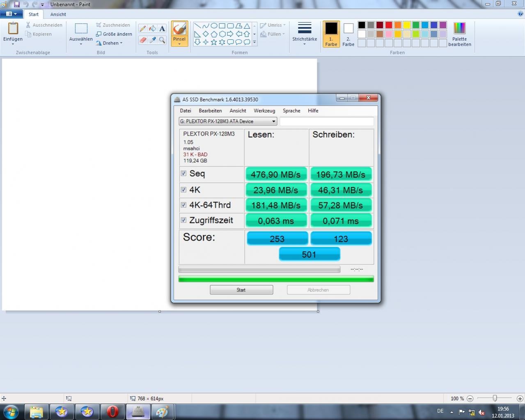Click the zoom in plus button
The image size is (525, 420).
point(520,398)
